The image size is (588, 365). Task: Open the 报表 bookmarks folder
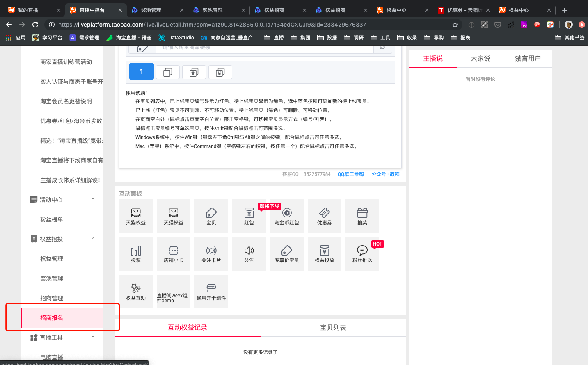(460, 38)
